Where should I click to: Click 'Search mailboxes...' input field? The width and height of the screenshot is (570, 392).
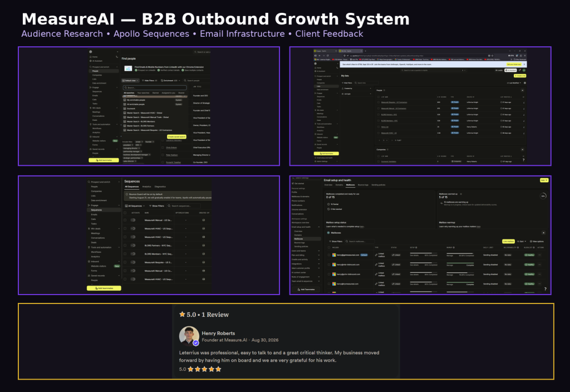pos(360,242)
